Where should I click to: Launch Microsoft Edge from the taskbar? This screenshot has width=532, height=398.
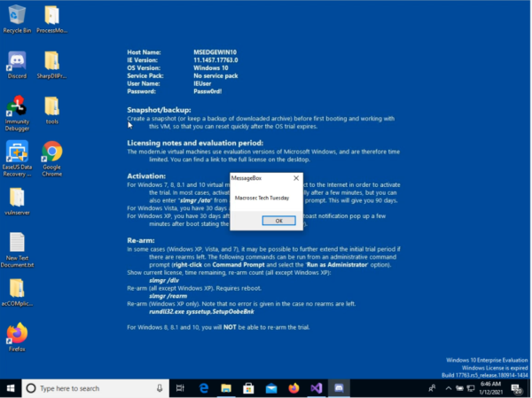pos(204,388)
